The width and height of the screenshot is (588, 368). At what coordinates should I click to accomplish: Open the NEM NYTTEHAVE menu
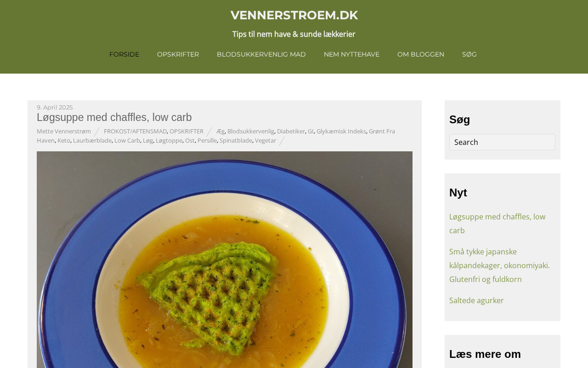point(351,54)
